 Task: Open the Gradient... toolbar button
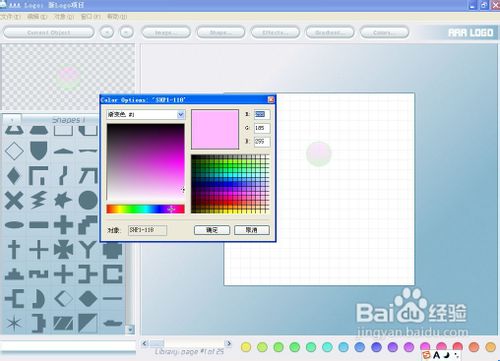click(330, 32)
